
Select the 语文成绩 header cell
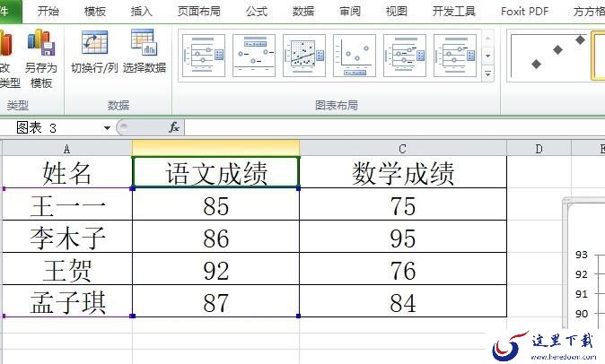coord(215,172)
